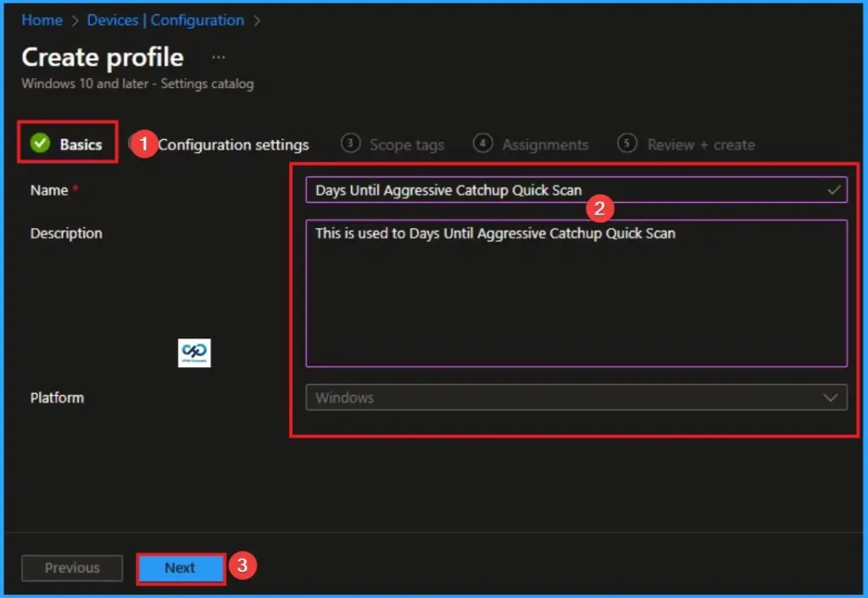Click the HTMD Community logo image

point(193,353)
